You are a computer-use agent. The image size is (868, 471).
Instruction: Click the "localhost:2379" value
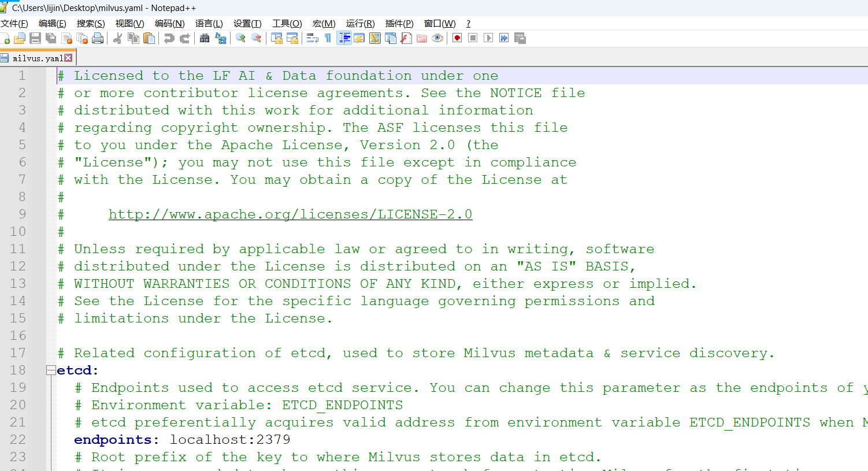230,440
